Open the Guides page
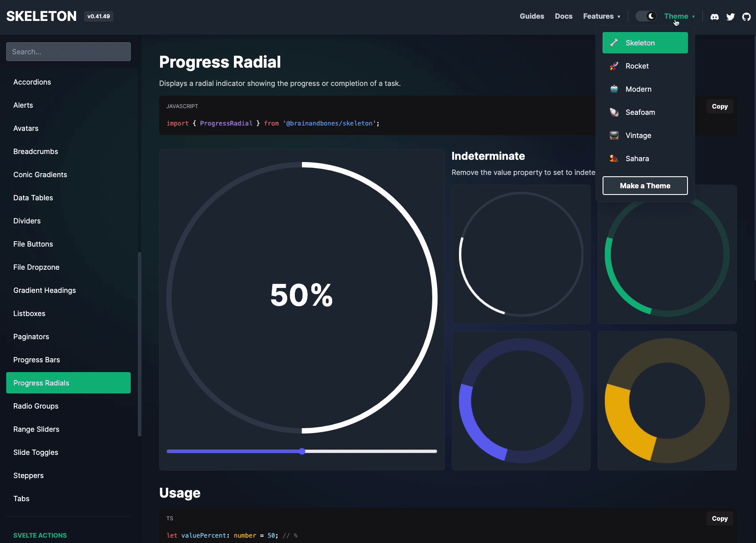 (532, 16)
